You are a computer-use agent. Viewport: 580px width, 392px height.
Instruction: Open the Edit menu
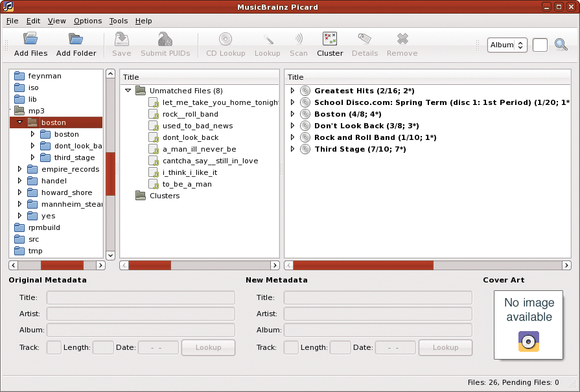pos(33,21)
